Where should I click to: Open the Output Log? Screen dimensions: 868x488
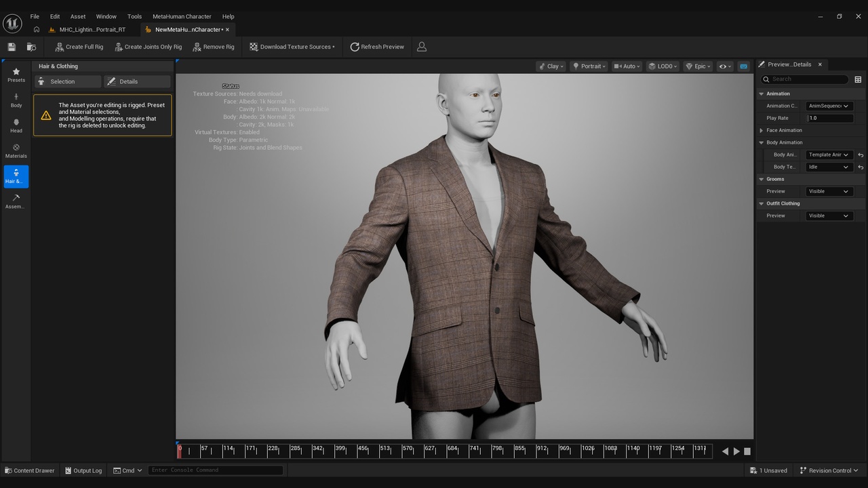[83, 470]
